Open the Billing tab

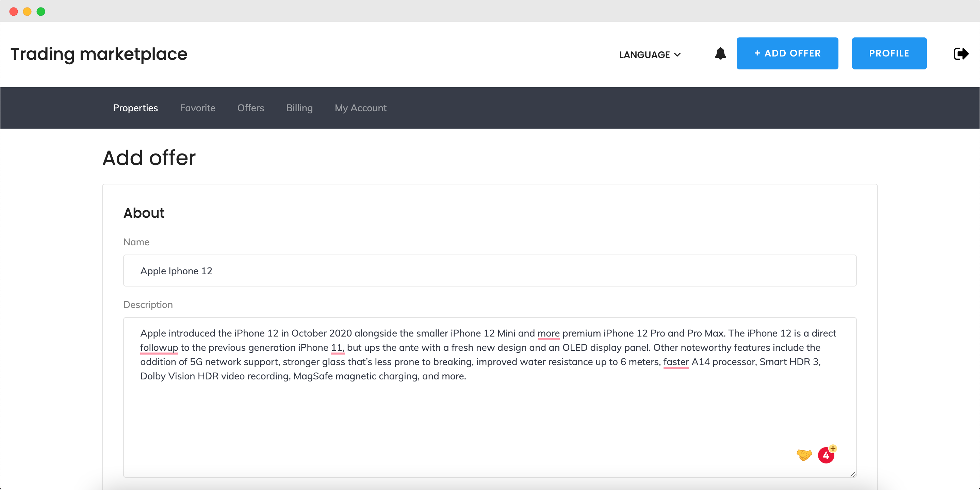coord(299,108)
